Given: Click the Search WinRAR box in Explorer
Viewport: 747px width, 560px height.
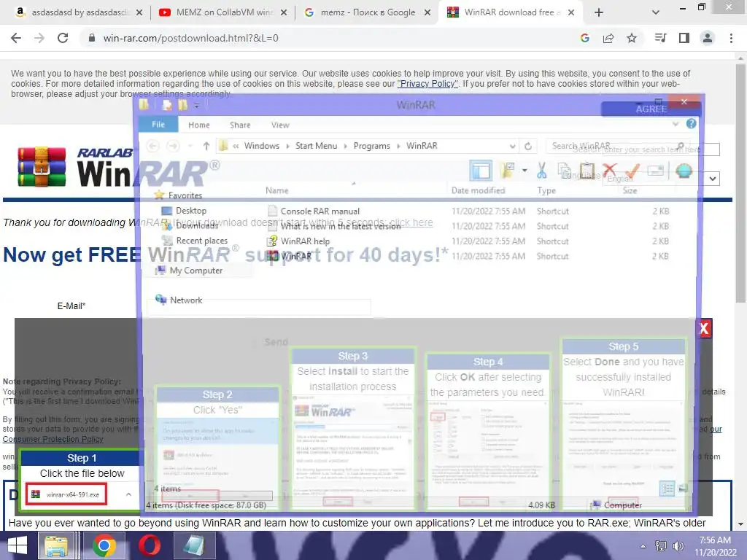Looking at the screenshot, I should tap(617, 146).
